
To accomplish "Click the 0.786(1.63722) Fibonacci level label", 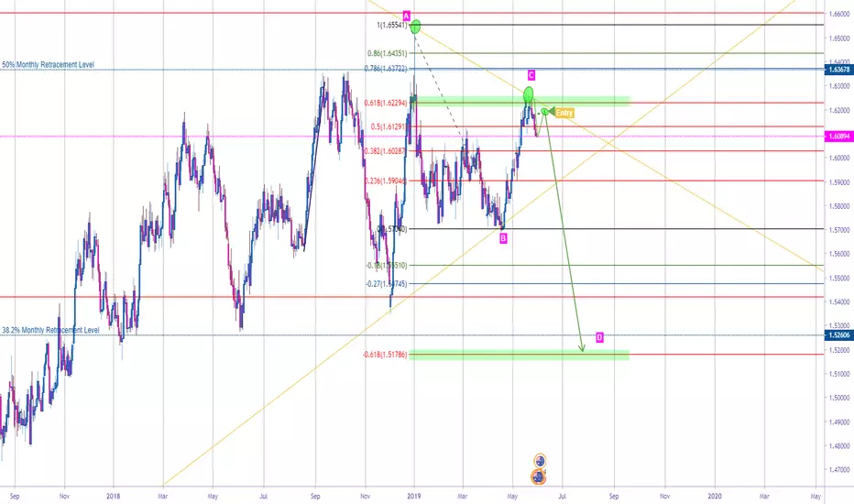I will [x=386, y=69].
